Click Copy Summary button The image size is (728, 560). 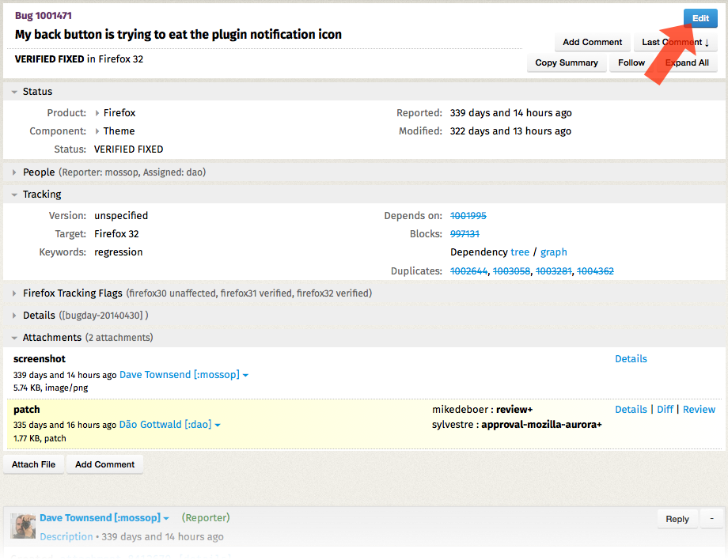click(x=567, y=62)
